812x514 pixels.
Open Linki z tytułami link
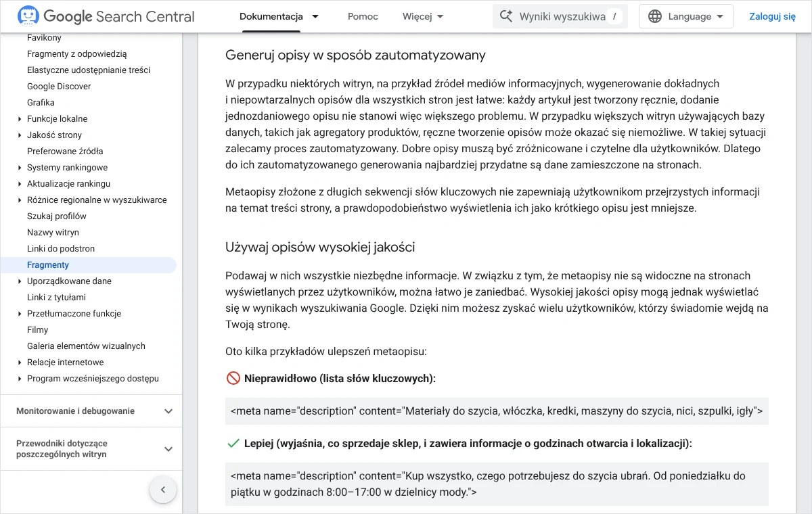point(56,298)
